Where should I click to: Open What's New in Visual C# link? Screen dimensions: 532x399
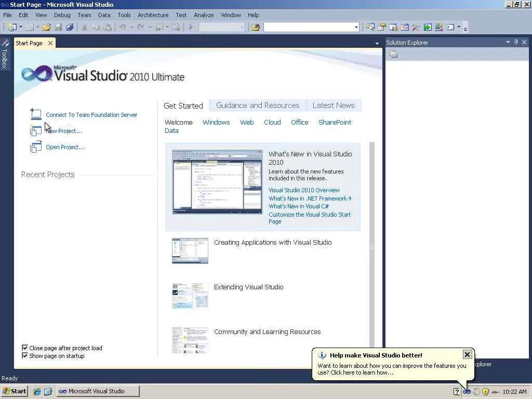tap(299, 206)
